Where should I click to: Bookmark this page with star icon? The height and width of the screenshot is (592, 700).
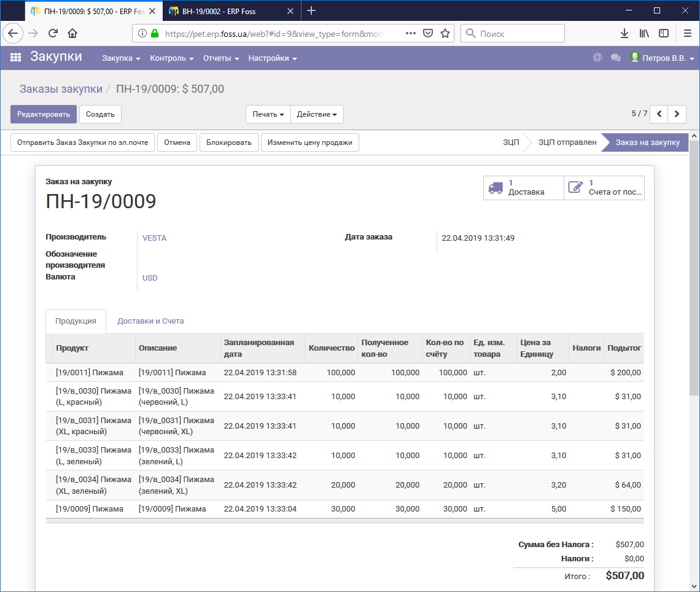(445, 34)
